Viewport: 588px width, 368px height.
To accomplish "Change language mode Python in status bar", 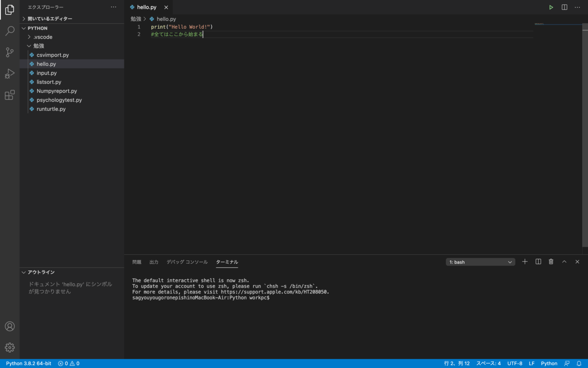I will coord(549,364).
